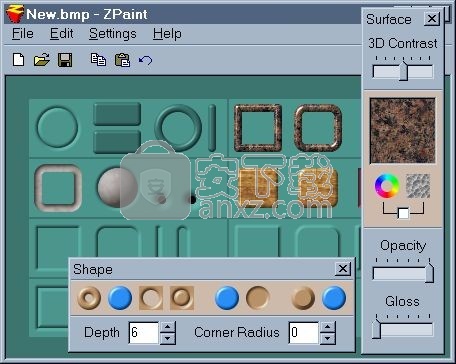Click the raised teal circle on the canvas
Viewport: 456px width, 364px height.
[57, 127]
